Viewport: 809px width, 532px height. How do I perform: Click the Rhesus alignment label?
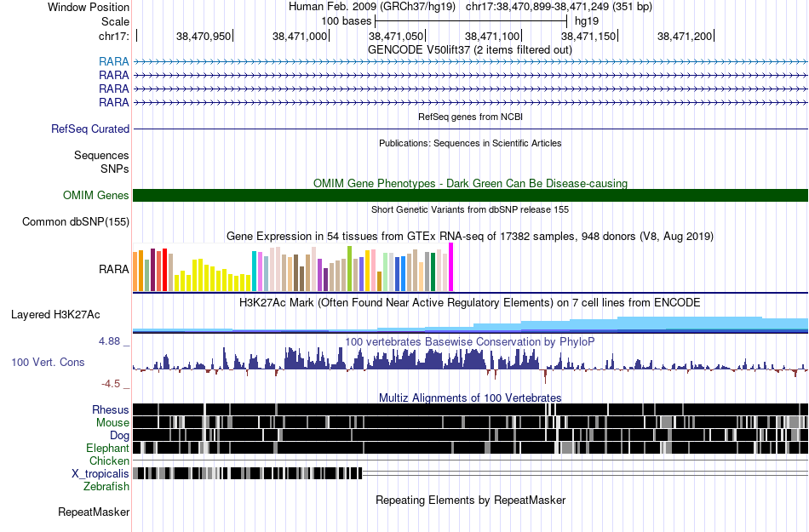click(111, 409)
